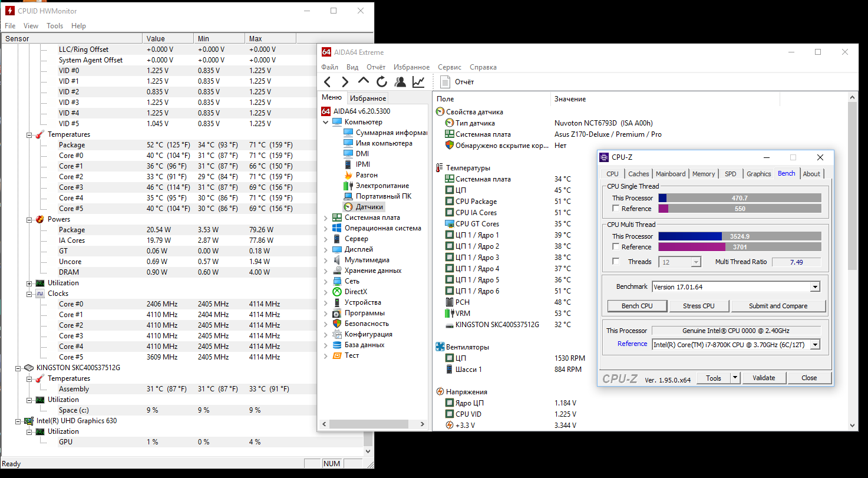Enable the Threads checkbox in CPU-Z
The image size is (868, 478).
pos(616,262)
